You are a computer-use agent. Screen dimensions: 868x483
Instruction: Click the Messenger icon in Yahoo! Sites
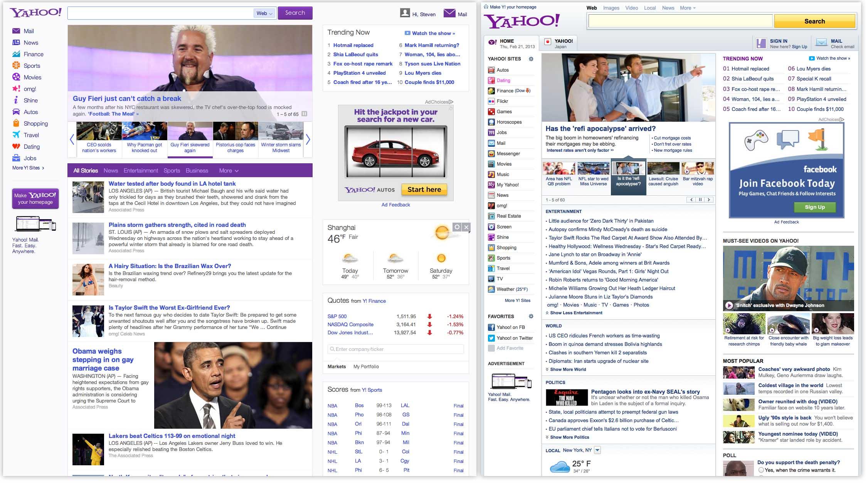(x=492, y=153)
